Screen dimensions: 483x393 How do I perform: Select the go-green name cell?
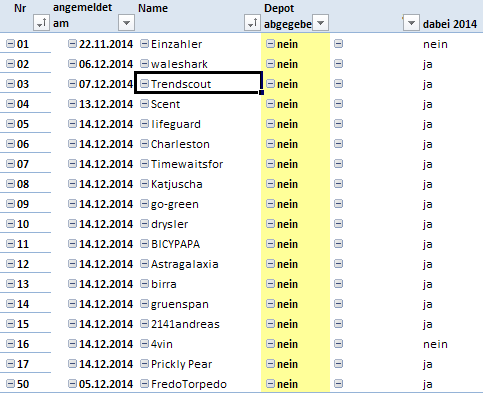[x=175, y=204]
